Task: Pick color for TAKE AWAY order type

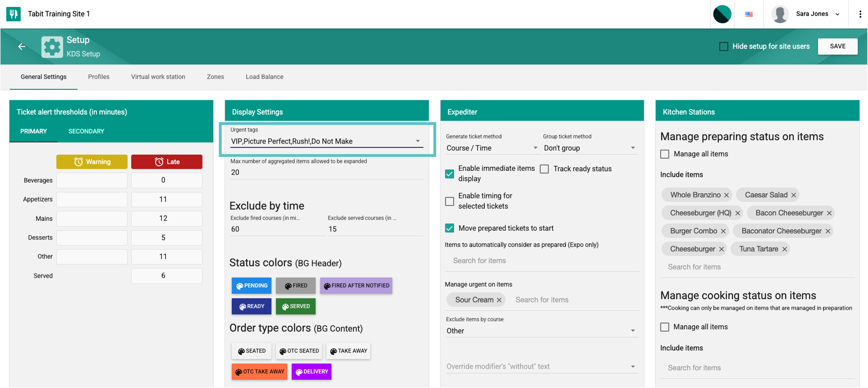Action: 348,351
